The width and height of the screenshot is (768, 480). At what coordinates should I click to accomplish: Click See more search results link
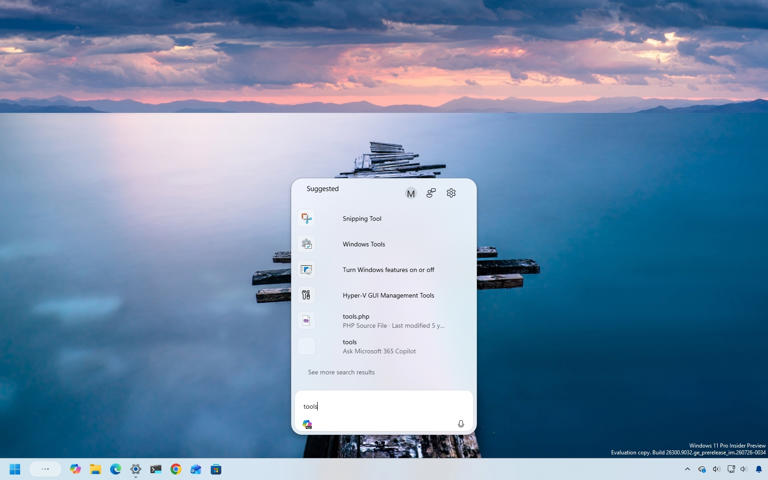[x=341, y=372]
